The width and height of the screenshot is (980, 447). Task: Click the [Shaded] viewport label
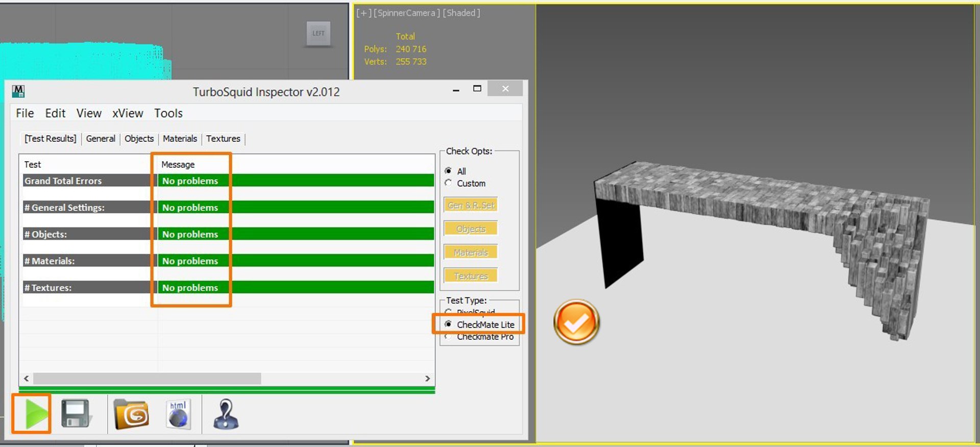coord(461,13)
